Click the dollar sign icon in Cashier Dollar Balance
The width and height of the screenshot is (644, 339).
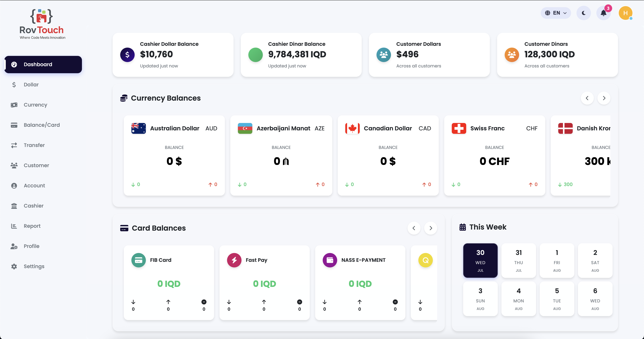click(127, 55)
